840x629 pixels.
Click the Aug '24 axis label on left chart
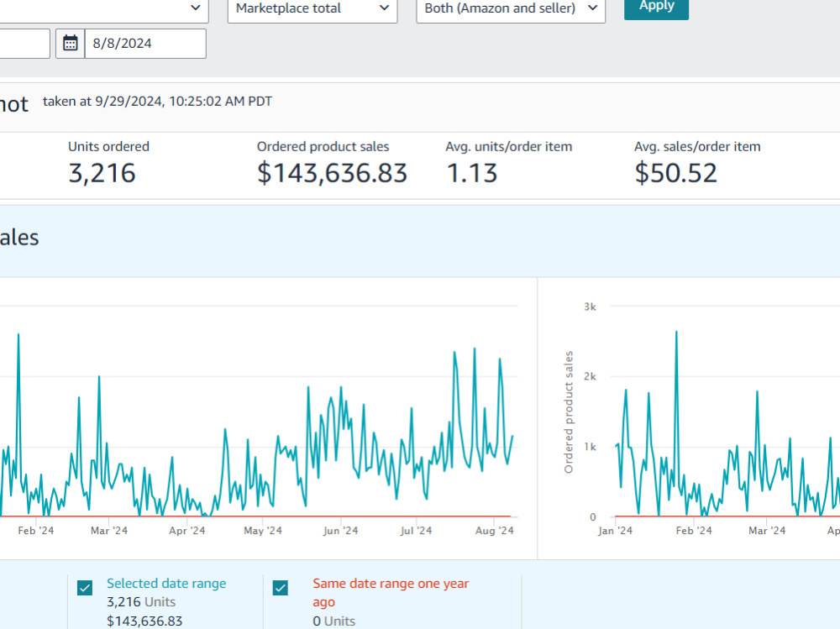point(495,531)
